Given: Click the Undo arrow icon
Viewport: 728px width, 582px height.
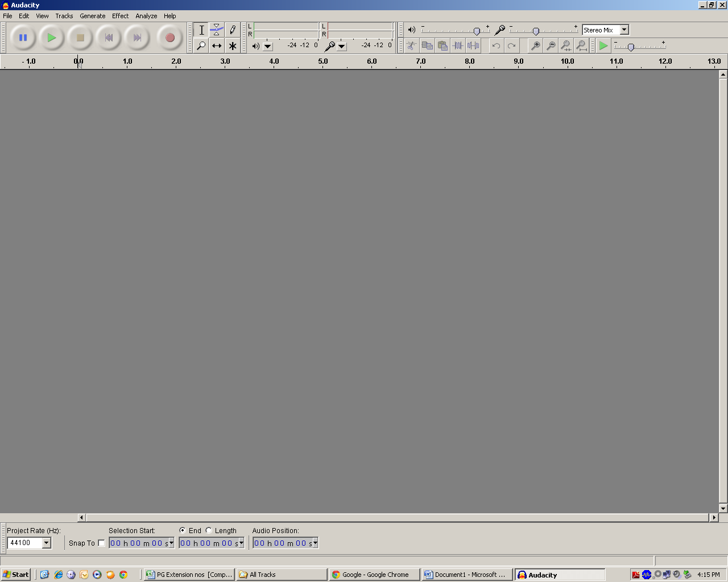Looking at the screenshot, I should tap(497, 45).
